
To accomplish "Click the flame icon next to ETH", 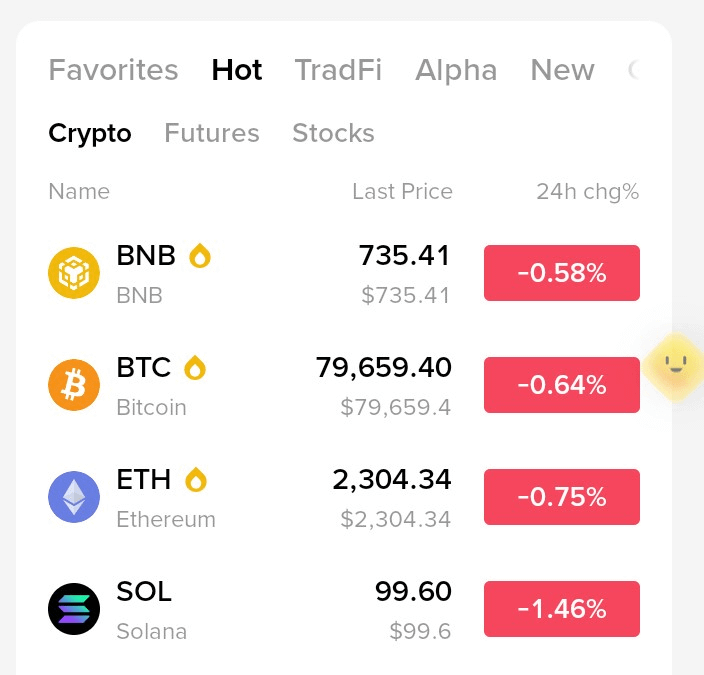I will point(196,479).
